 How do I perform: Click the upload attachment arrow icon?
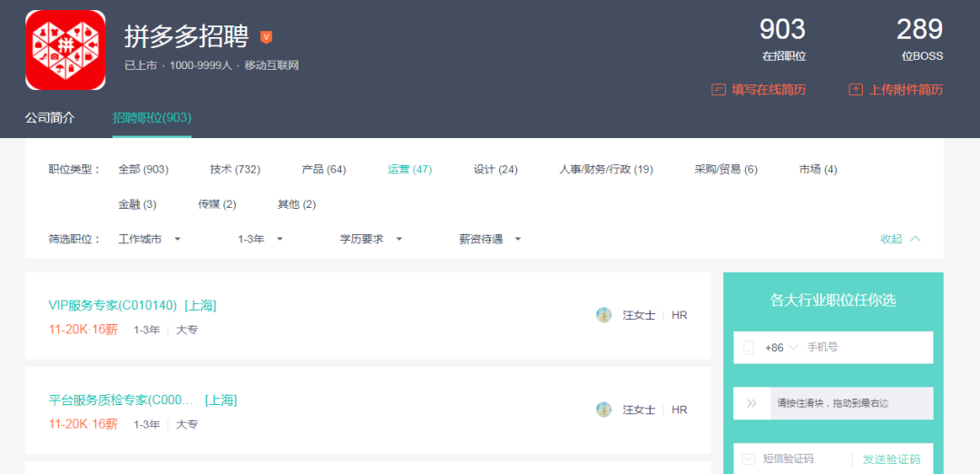pos(855,89)
